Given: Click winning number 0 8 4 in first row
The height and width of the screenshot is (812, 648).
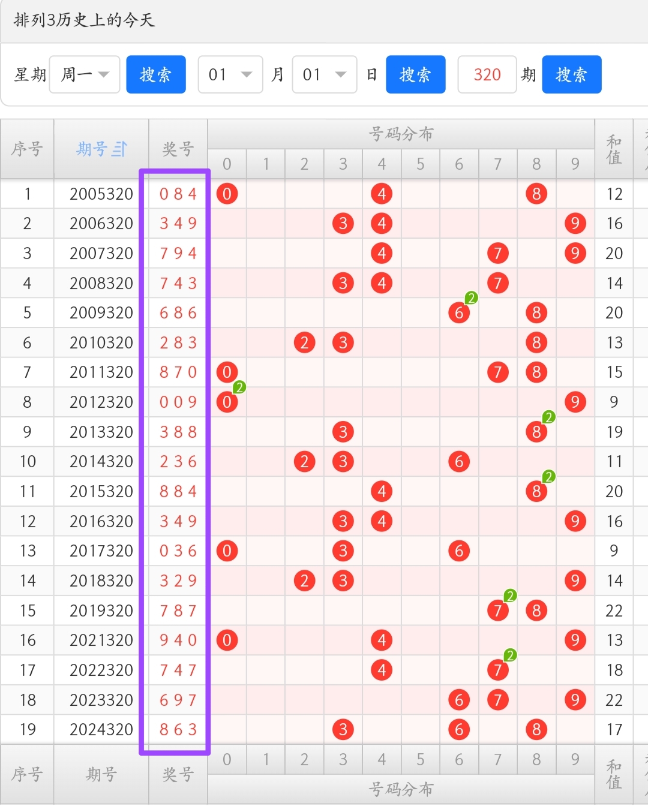Looking at the screenshot, I should point(178,194).
